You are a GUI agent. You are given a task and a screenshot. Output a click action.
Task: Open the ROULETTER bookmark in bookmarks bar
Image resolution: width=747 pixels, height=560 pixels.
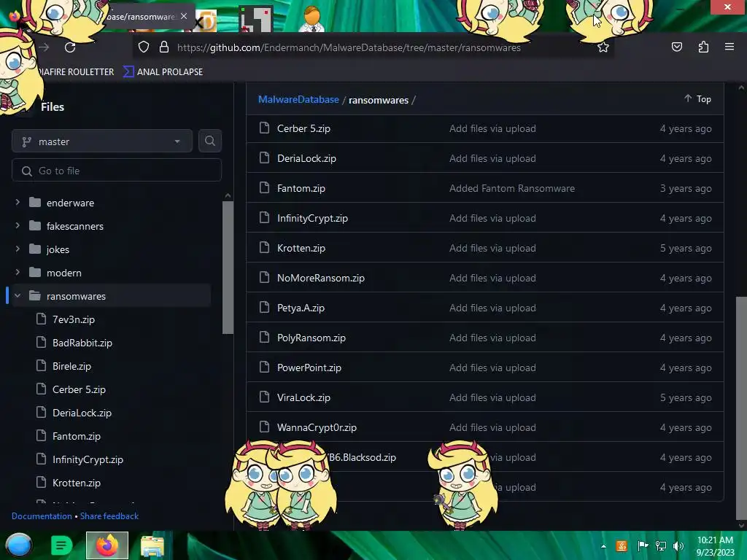[76, 72]
